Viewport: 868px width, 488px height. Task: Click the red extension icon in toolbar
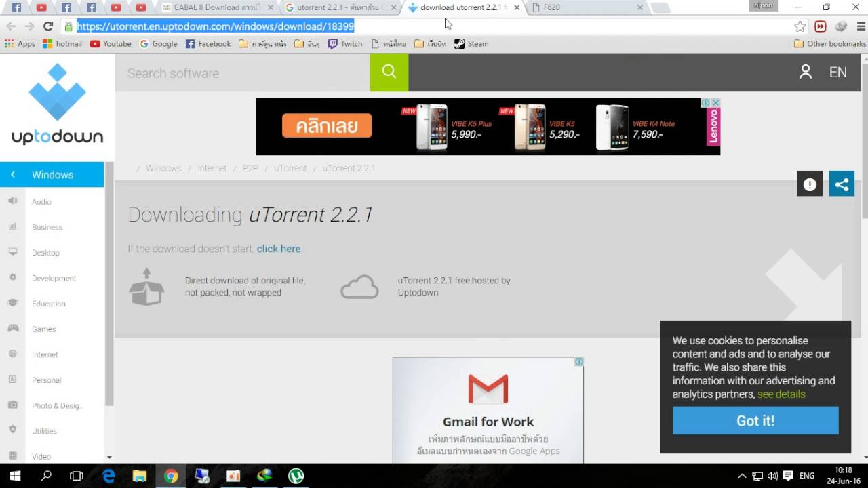click(821, 26)
